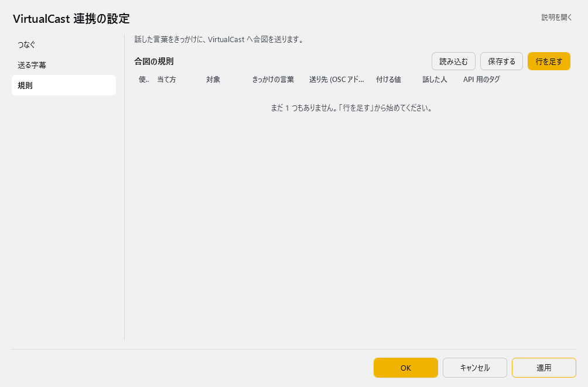Click the 話した人 column header
588x387 pixels.
(x=435, y=80)
